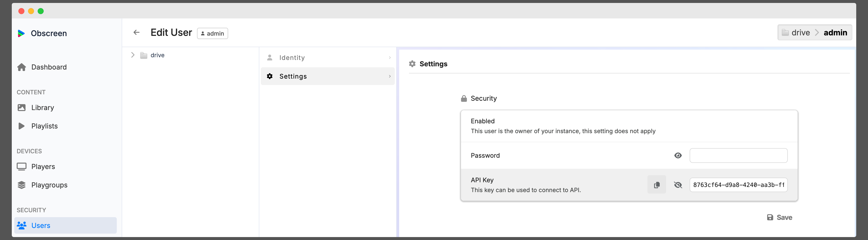This screenshot has height=240, width=868.
Task: Expand the drive folder tree
Action: (133, 55)
